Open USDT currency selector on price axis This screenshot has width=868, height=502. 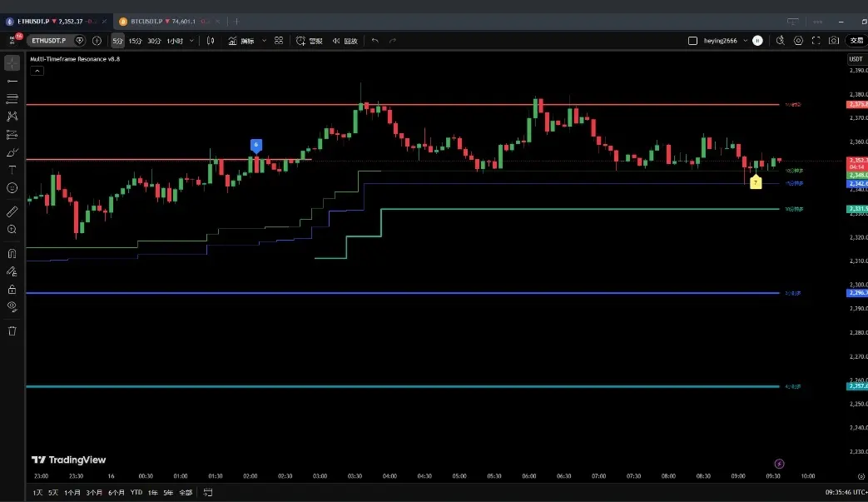(856, 59)
